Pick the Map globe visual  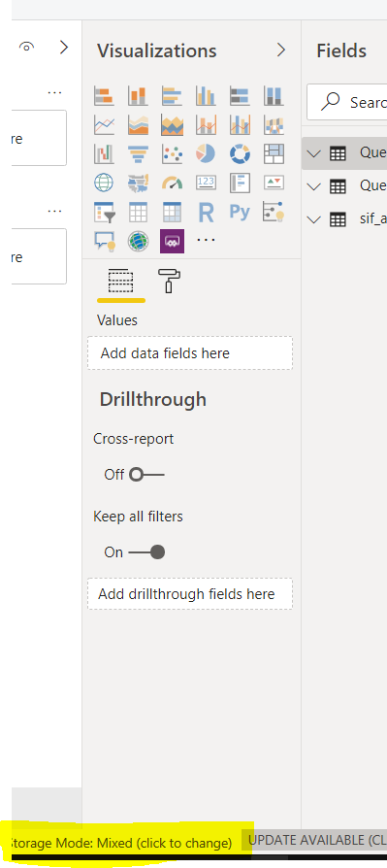[x=104, y=183]
